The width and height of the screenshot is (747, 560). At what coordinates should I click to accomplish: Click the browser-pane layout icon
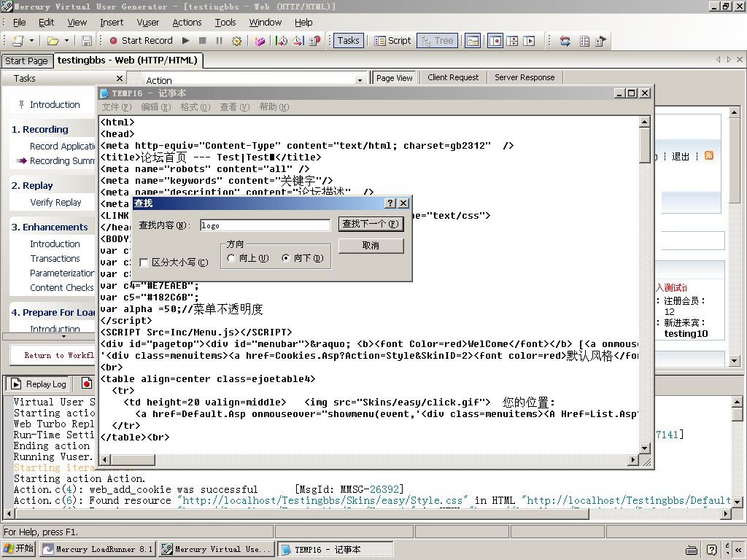click(529, 41)
